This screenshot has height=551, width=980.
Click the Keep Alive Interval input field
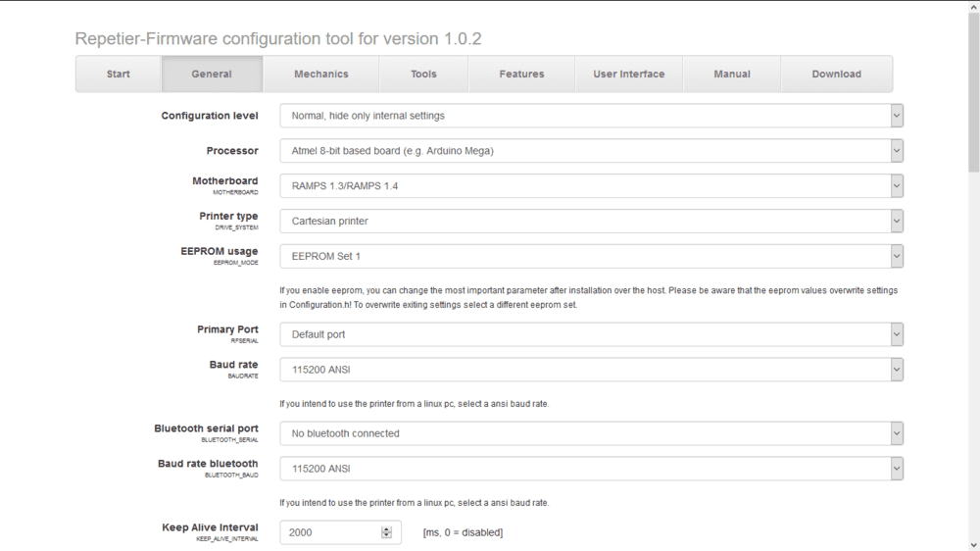pyautogui.click(x=330, y=532)
